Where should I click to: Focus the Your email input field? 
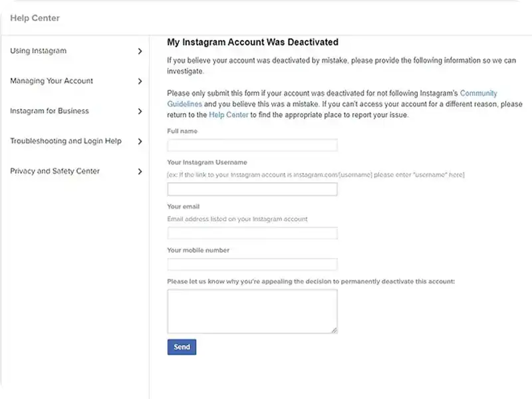(x=253, y=233)
